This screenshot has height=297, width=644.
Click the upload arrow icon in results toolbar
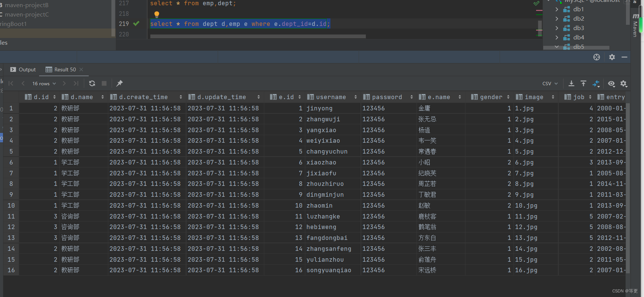click(x=583, y=83)
